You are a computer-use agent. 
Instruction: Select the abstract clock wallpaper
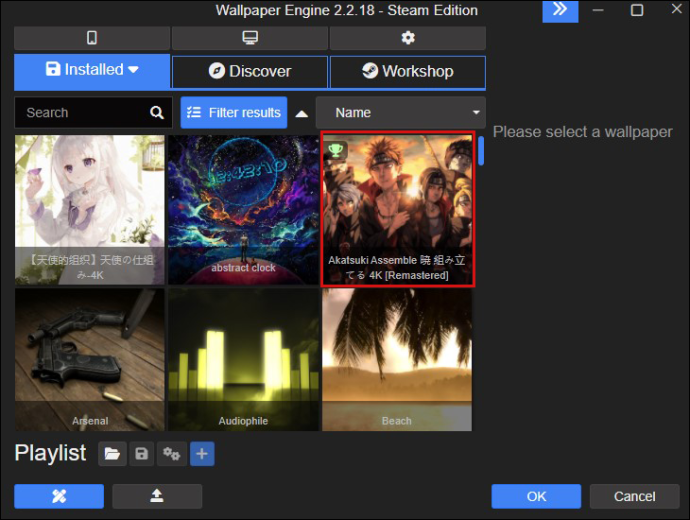(x=243, y=210)
